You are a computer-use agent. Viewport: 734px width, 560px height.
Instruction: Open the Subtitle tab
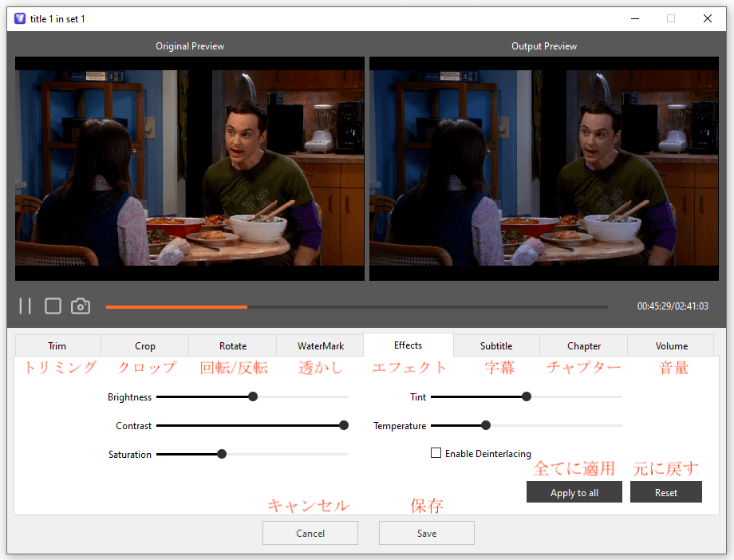[496, 346]
